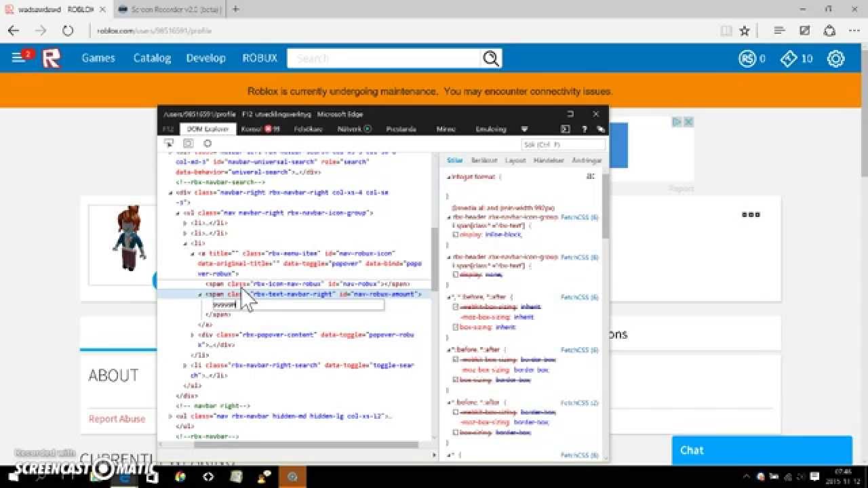Collapse the Inlinjärt format style rule

click(448, 177)
